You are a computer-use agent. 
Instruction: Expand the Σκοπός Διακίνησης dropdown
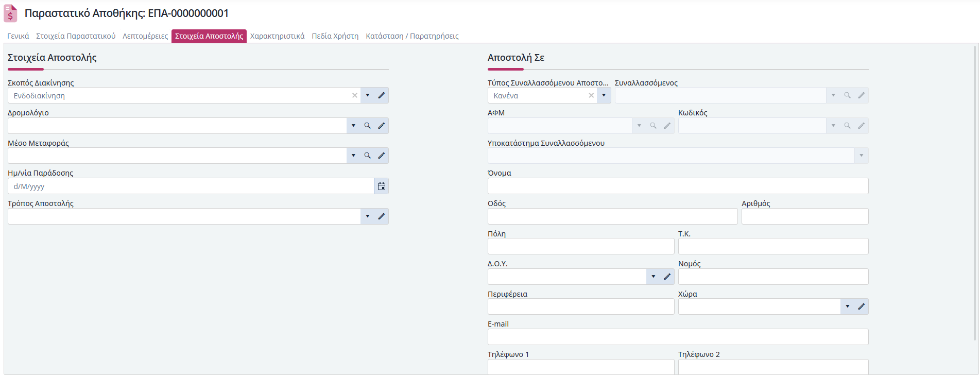368,95
